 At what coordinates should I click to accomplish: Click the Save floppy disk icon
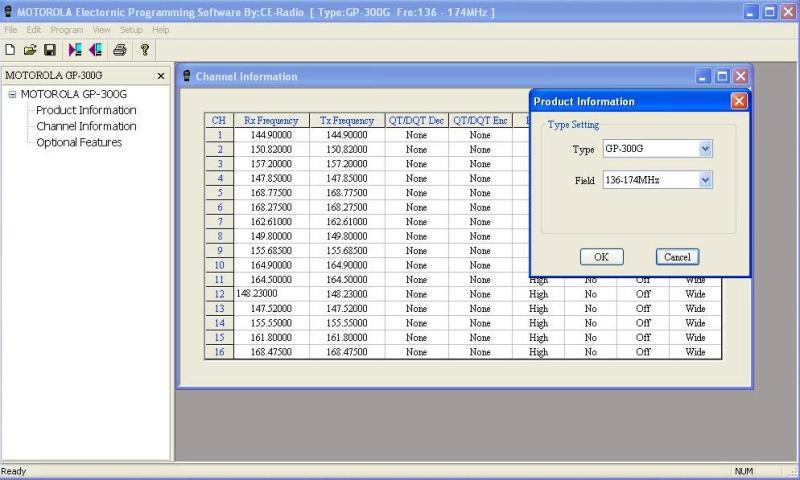click(x=49, y=49)
